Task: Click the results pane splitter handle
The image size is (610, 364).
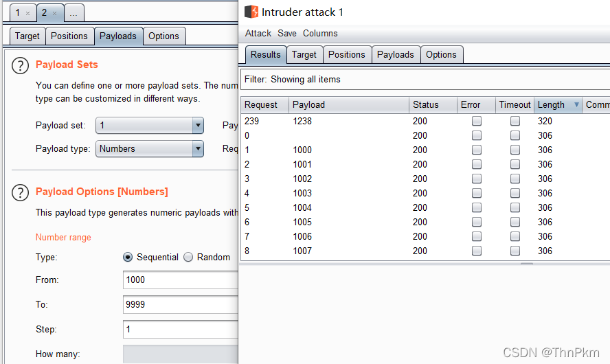Action: point(527,264)
